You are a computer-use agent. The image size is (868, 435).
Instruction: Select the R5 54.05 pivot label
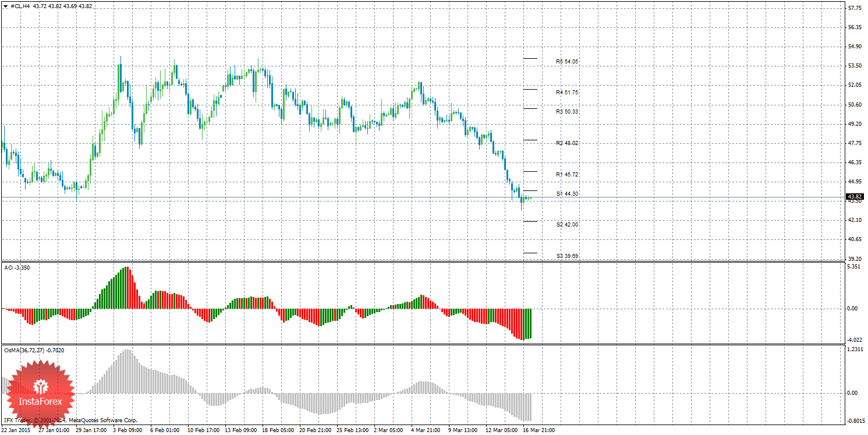pyautogui.click(x=567, y=61)
